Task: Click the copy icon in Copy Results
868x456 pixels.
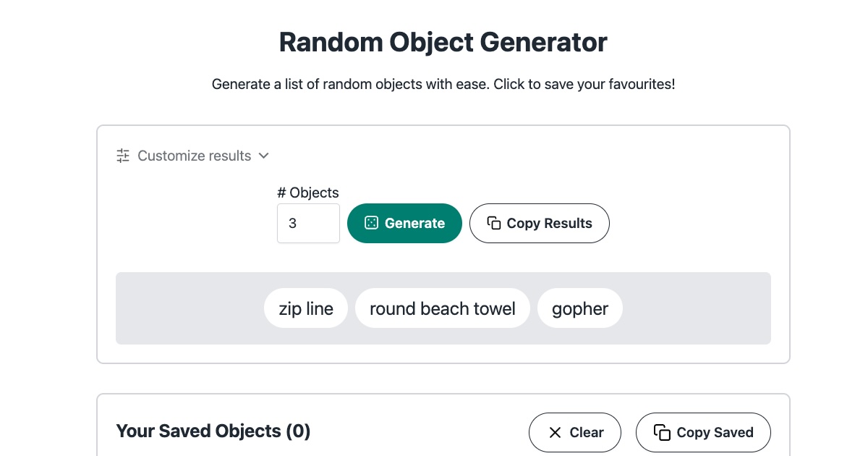Action: tap(494, 223)
